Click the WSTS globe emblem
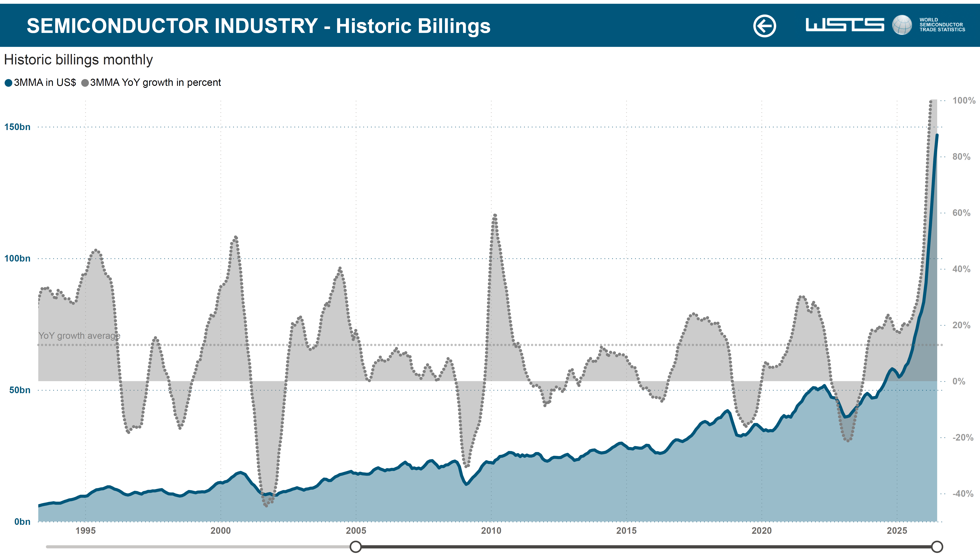 902,25
